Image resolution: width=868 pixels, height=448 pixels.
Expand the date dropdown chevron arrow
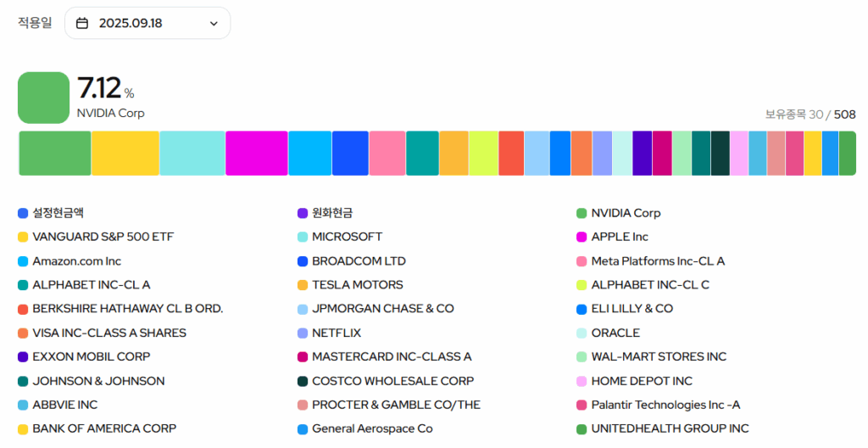214,24
